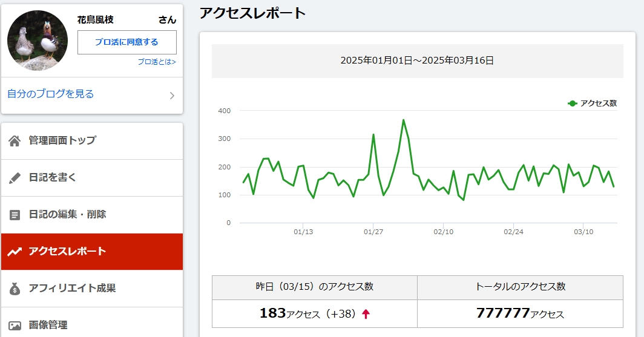
Task: Open the プロ活とは> link
Action: pos(156,62)
